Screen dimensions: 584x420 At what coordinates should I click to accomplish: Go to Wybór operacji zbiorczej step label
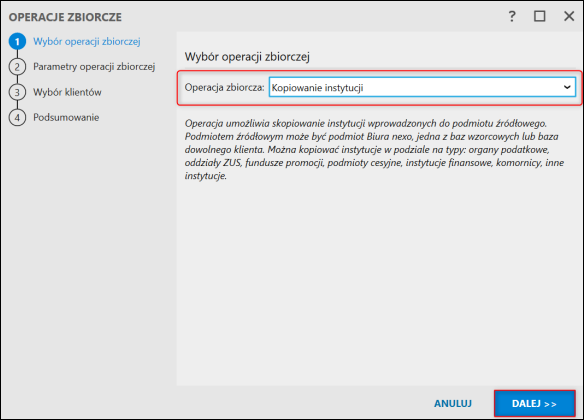tap(87, 41)
